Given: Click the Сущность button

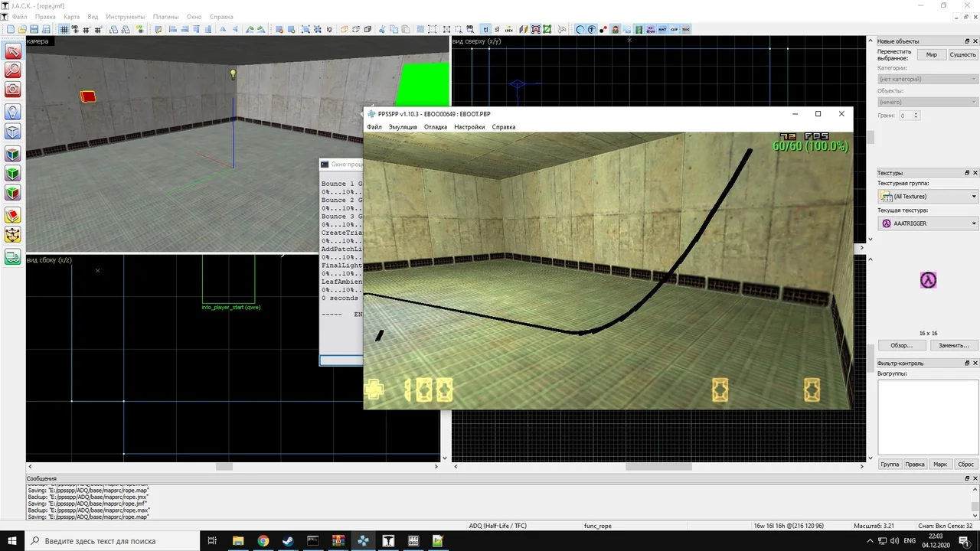Looking at the screenshot, I should (962, 54).
